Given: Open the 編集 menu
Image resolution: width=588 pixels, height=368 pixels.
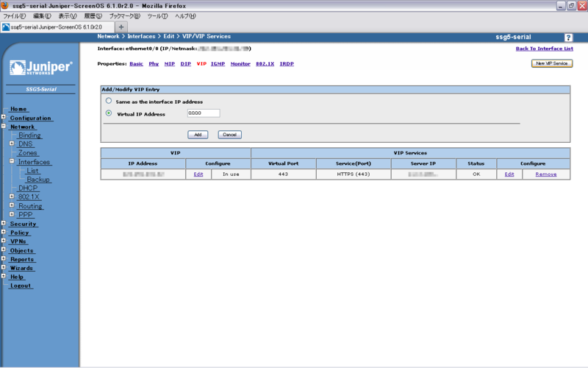Looking at the screenshot, I should (x=42, y=16).
